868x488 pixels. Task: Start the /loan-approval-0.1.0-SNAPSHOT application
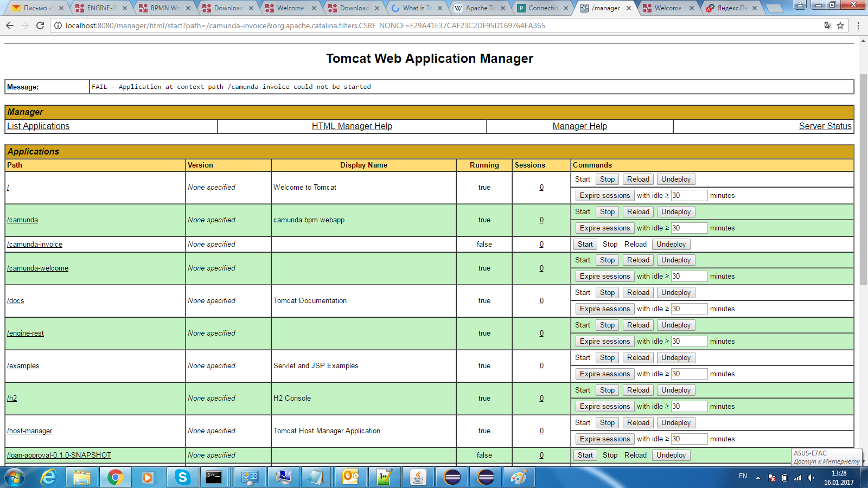click(x=585, y=455)
